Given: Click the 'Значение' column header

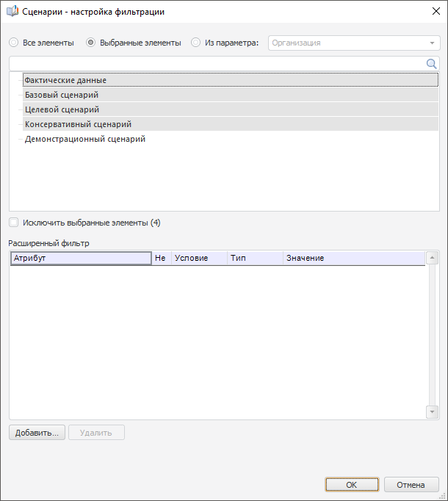Looking at the screenshot, I should 354,258.
